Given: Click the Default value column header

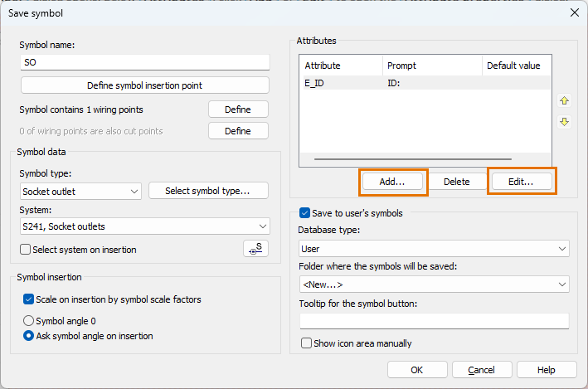Looking at the screenshot, I should pyautogui.click(x=516, y=66).
